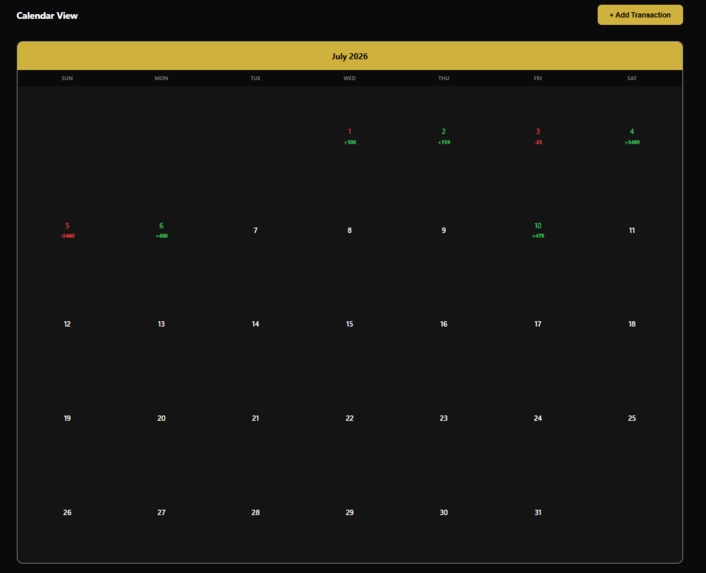Click the FRI weekday header
This screenshot has width=706, height=573.
[x=538, y=78]
